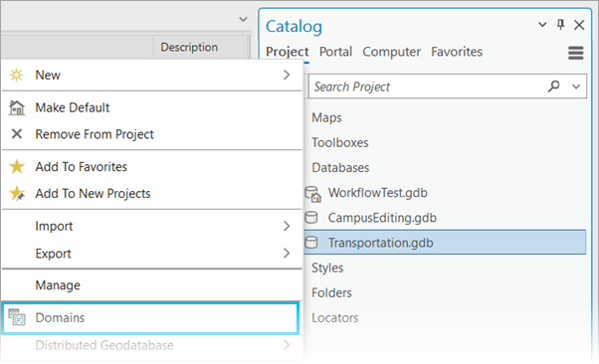Click the Catalog pane hamburger menu icon
Viewport: 599px width, 364px height.
click(x=576, y=53)
